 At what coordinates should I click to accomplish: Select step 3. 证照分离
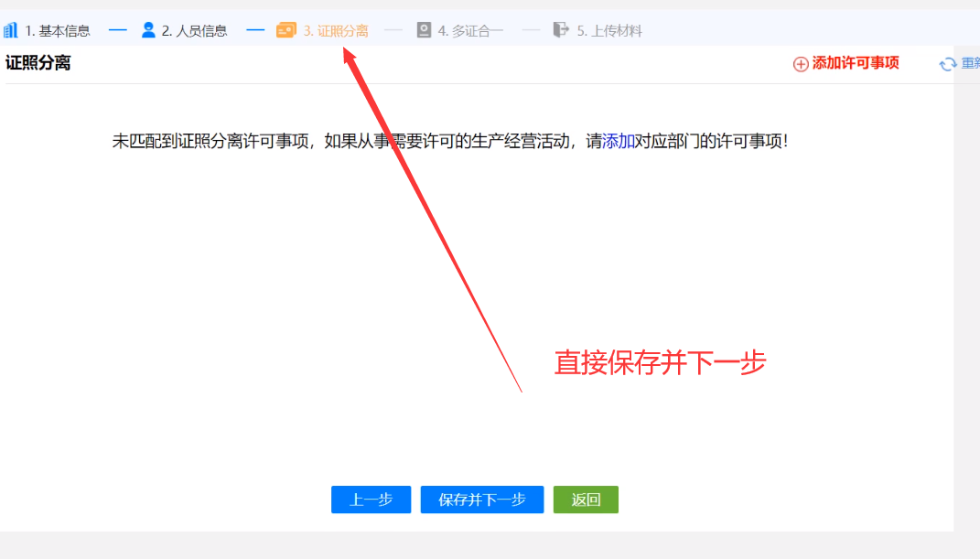336,30
